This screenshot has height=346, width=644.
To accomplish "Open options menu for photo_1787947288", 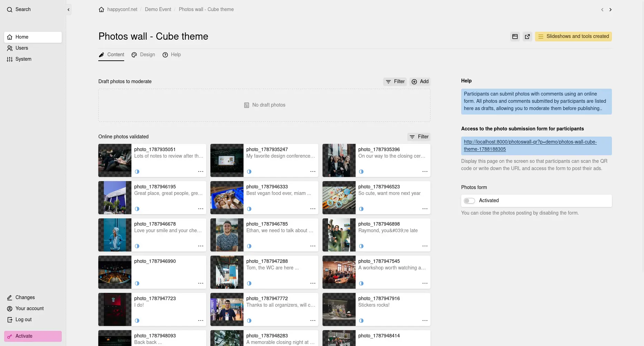I will [313, 284].
